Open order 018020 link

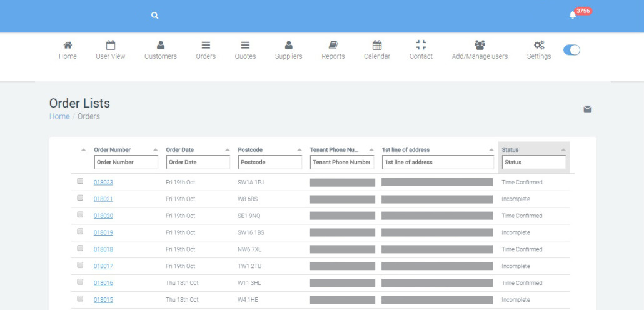pos(103,216)
